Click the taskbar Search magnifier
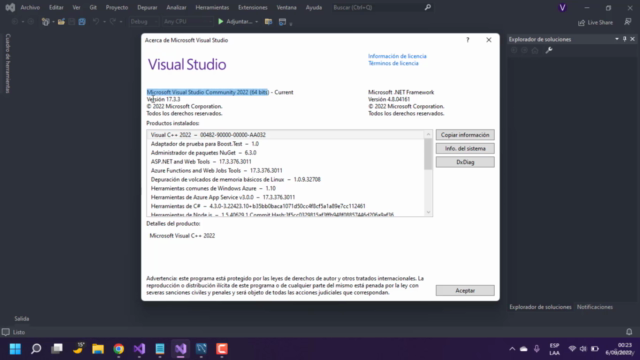Image resolution: width=640 pixels, height=360 pixels. [36, 349]
